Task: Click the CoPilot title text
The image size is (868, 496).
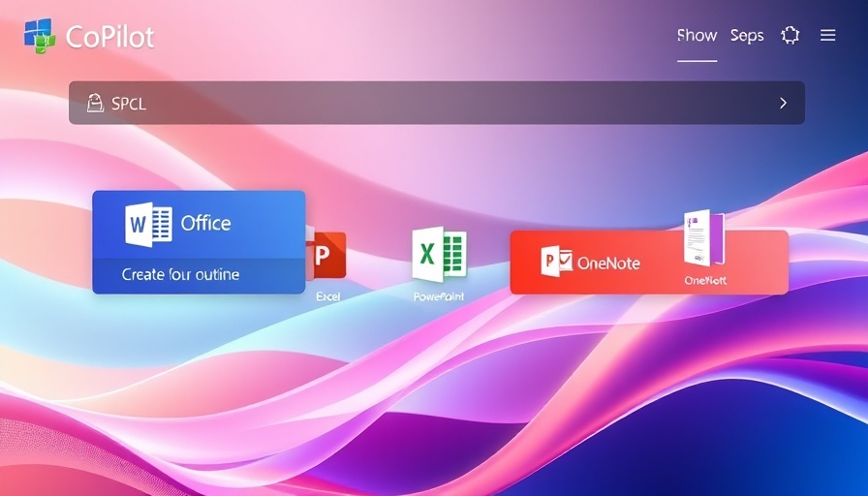Action: click(109, 37)
